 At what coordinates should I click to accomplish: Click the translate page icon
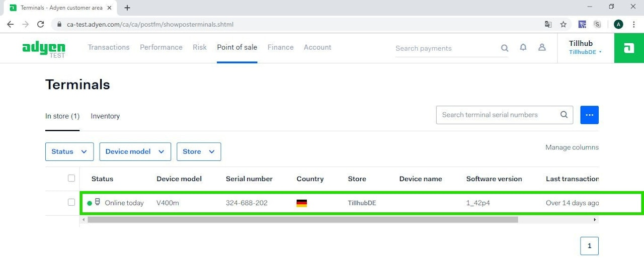(x=548, y=24)
